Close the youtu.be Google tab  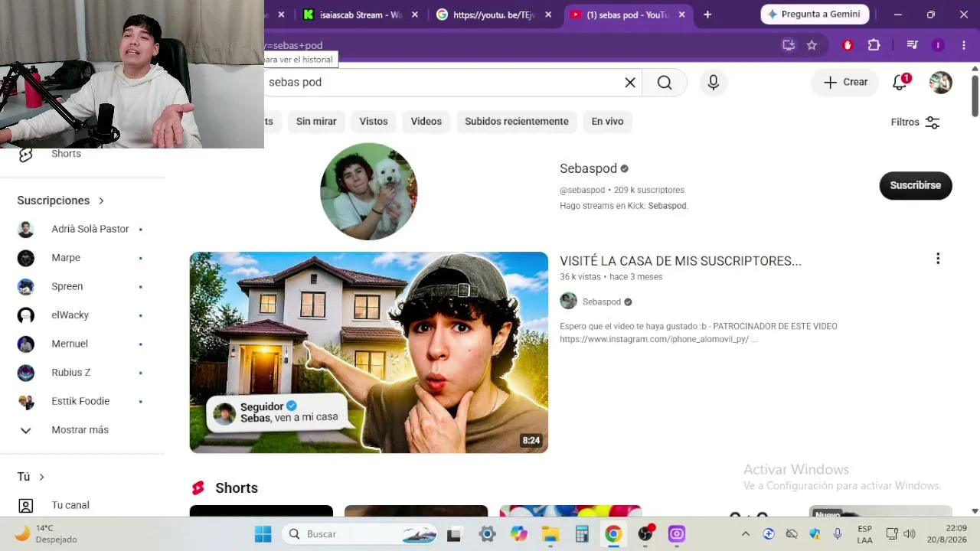(x=548, y=15)
